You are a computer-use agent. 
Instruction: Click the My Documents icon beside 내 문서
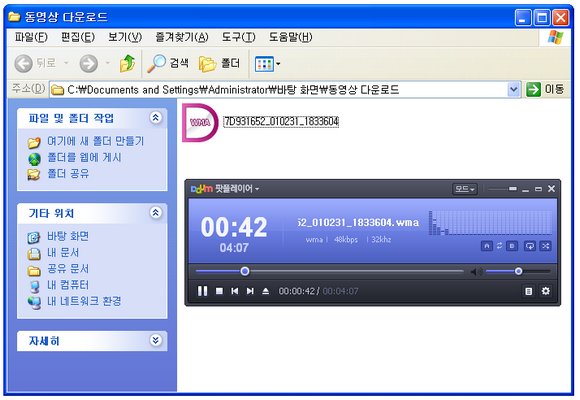click(x=34, y=254)
